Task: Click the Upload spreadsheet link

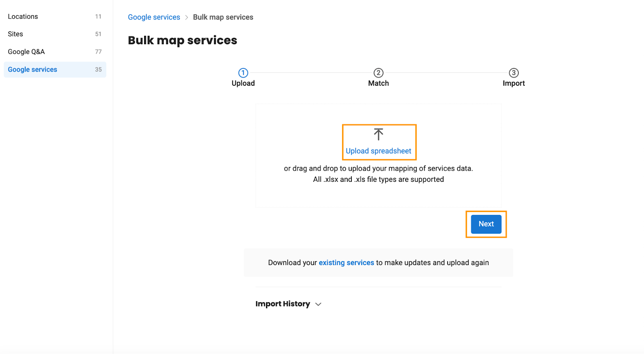Action: [378, 151]
